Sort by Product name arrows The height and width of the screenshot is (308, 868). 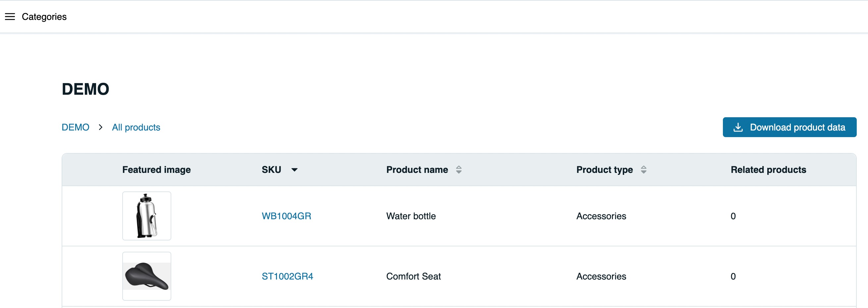click(x=459, y=170)
